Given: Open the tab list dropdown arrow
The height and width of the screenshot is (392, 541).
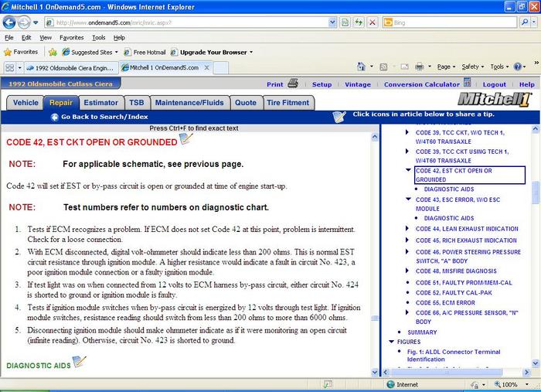Looking at the screenshot, I should point(19,67).
